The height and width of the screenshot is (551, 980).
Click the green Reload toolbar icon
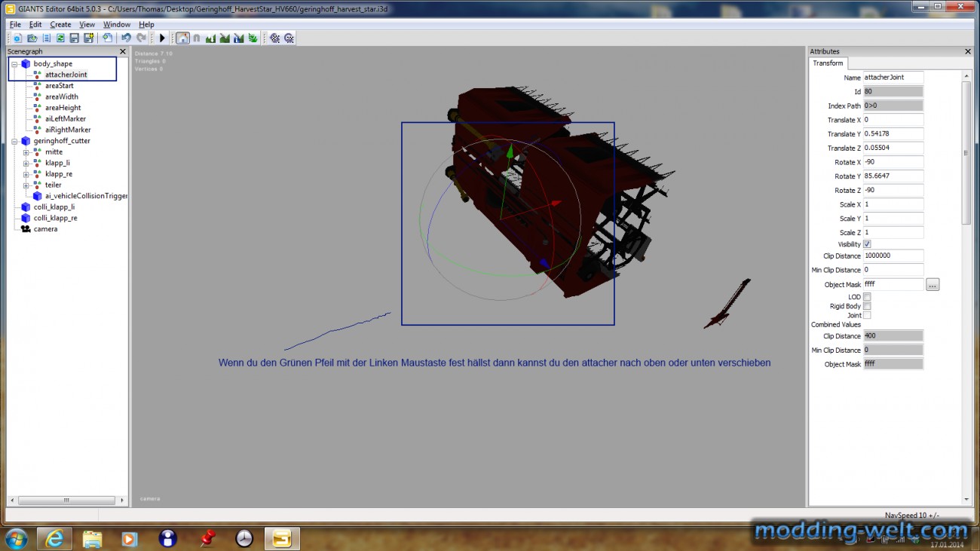pos(60,38)
